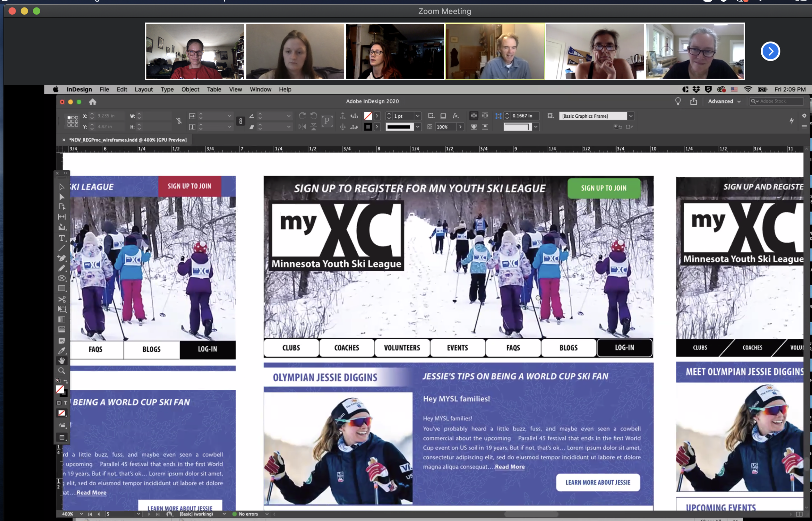Image resolution: width=812 pixels, height=521 pixels.
Task: Pick the Eyedropper tool
Action: [x=61, y=351]
